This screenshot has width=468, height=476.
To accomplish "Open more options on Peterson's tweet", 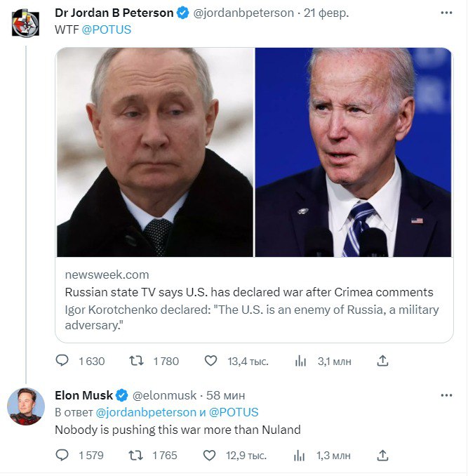I will click(x=446, y=13).
